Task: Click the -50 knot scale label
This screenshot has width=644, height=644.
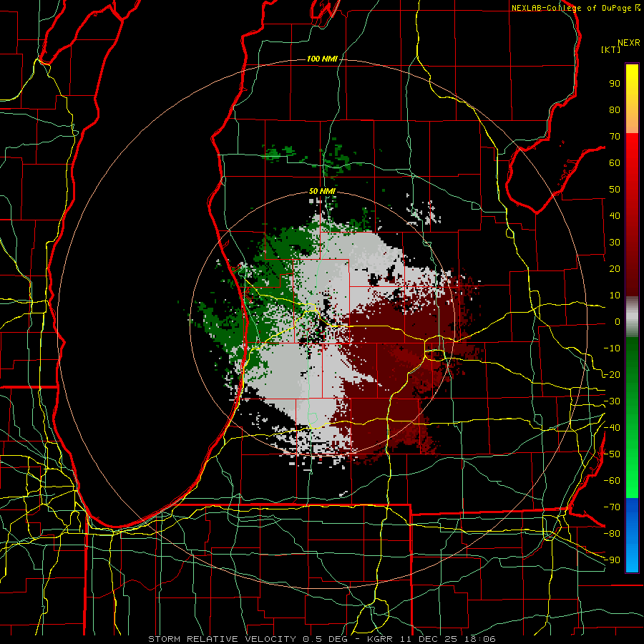Action: pos(612,454)
